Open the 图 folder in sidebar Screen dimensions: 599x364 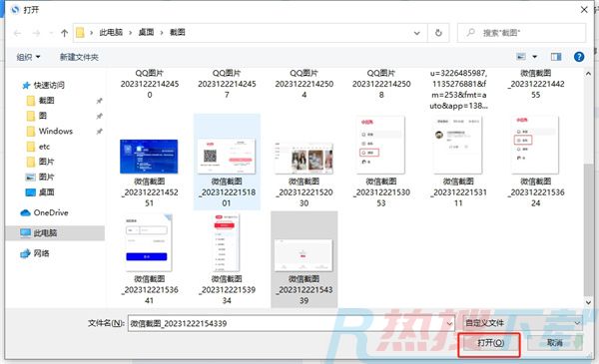pyautogui.click(x=37, y=116)
